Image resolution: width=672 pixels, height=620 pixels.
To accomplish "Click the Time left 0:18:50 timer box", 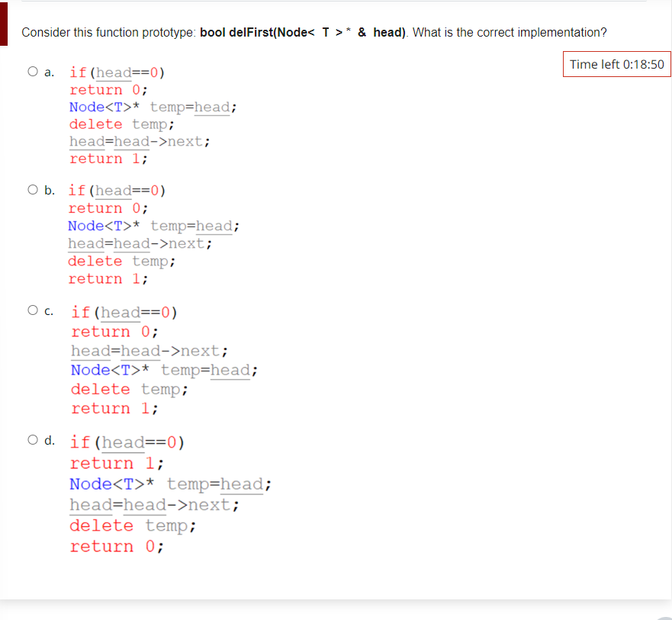I will tap(616, 64).
